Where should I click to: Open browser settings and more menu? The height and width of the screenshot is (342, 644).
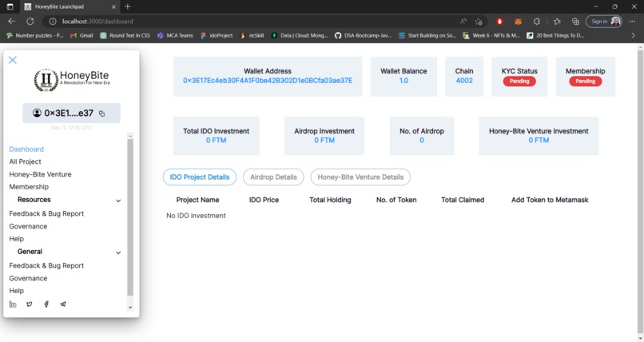click(x=632, y=22)
